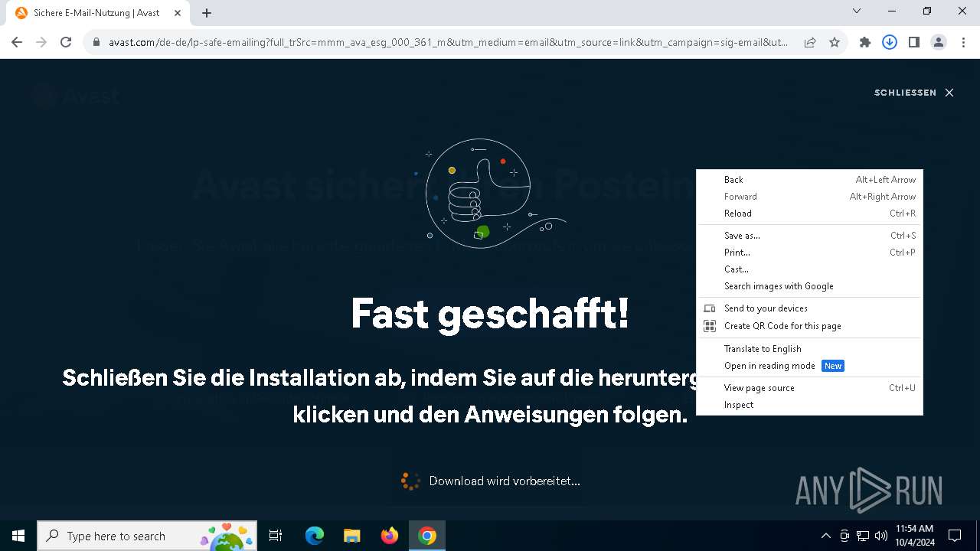Click the taskbar search box
The width and height of the screenshot is (980, 551).
click(147, 536)
